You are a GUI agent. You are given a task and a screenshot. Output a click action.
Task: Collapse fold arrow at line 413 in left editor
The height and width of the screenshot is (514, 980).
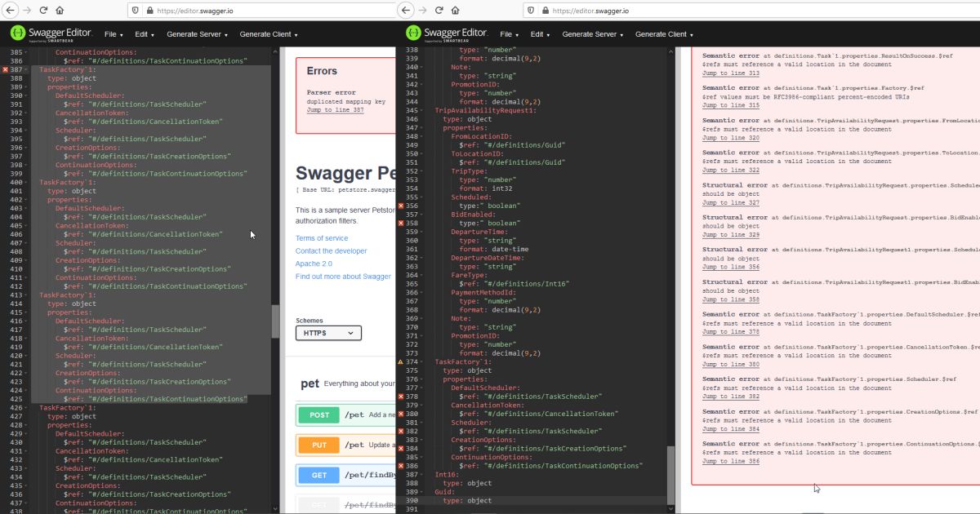pos(27,295)
